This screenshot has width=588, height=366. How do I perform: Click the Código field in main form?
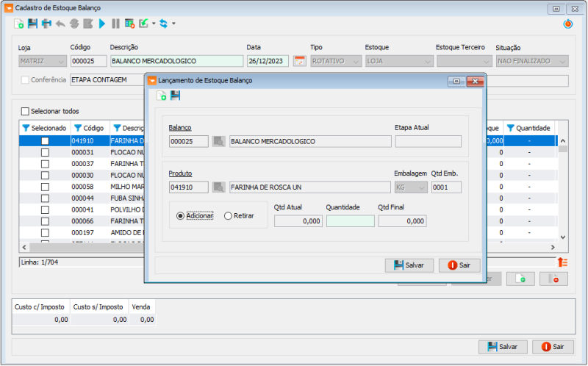tap(88, 61)
